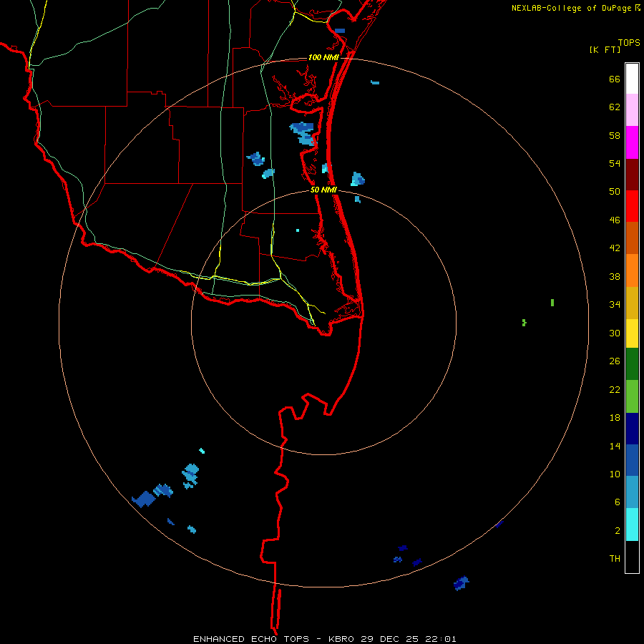Click the 22:01 timestamp in caption
The width and height of the screenshot is (644, 644).
(440, 639)
